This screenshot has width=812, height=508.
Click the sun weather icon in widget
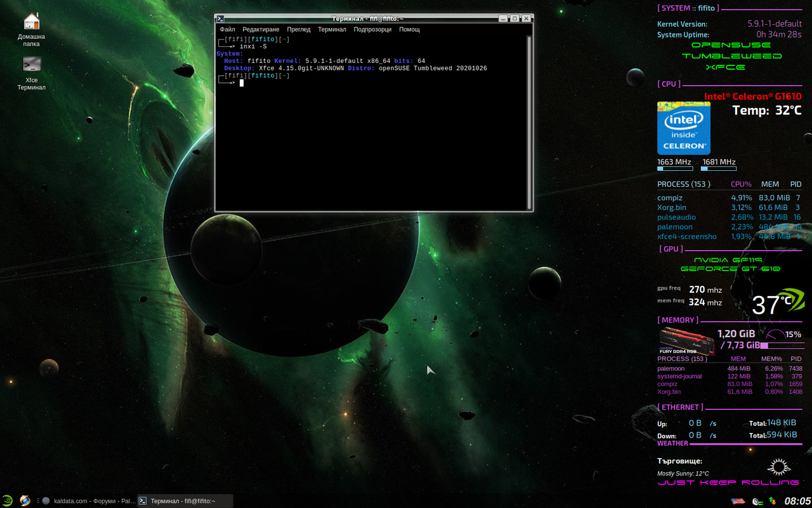(x=778, y=467)
